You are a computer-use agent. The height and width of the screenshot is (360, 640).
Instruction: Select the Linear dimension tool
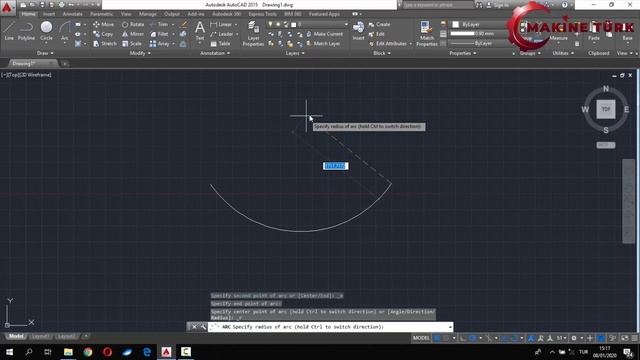[x=221, y=24]
